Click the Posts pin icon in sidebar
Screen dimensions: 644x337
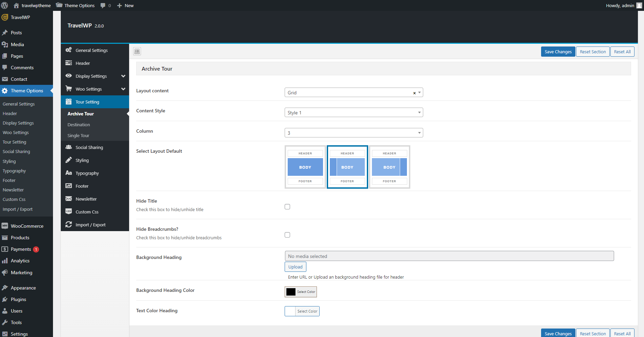5,33
